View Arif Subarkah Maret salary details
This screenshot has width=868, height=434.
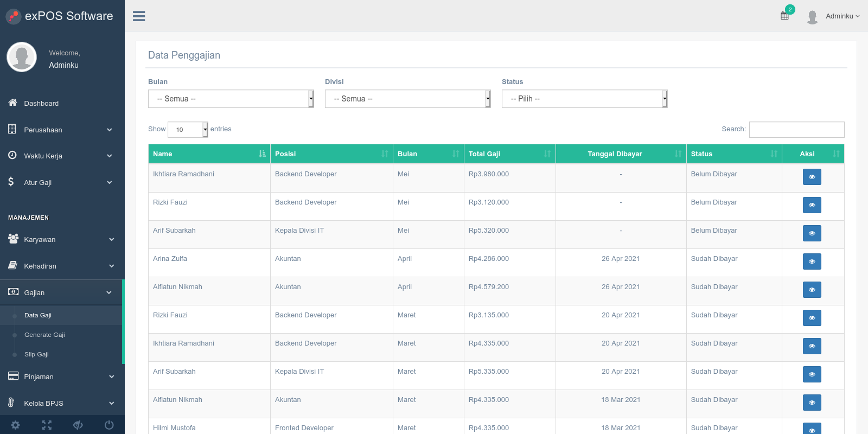[x=812, y=374]
